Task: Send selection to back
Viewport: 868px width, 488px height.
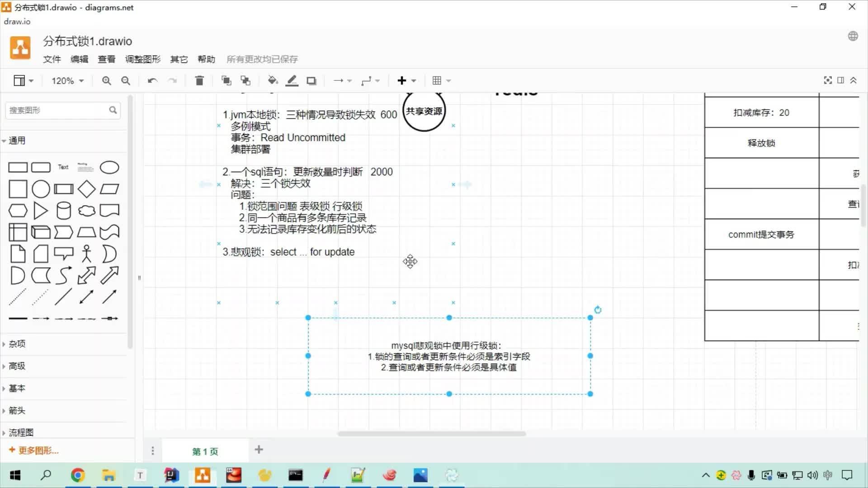Action: pos(245,81)
